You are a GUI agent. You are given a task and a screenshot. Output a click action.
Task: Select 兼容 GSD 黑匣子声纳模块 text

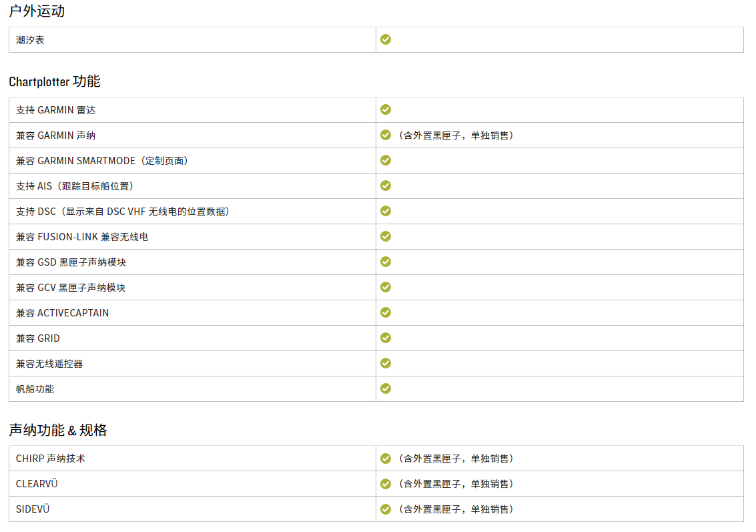tap(71, 262)
